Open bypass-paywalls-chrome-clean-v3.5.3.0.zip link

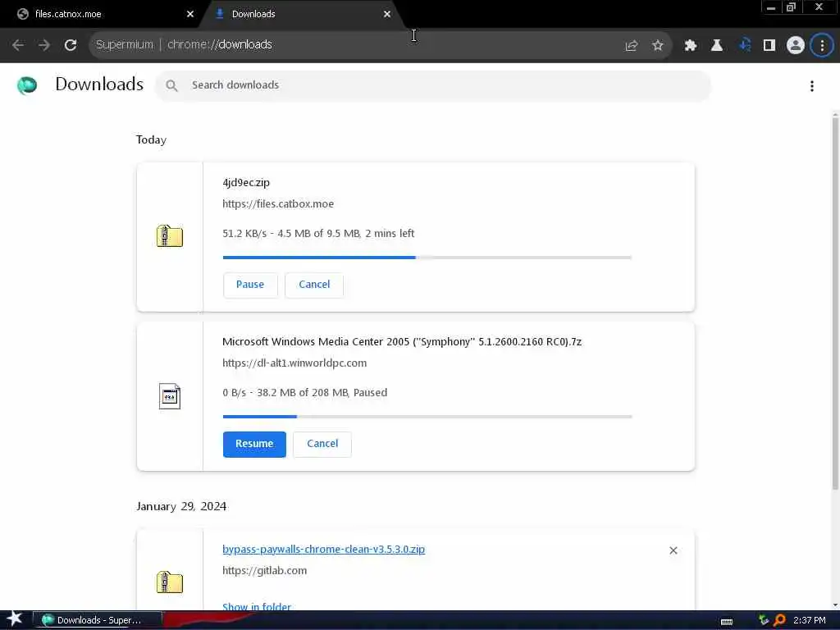[323, 549]
